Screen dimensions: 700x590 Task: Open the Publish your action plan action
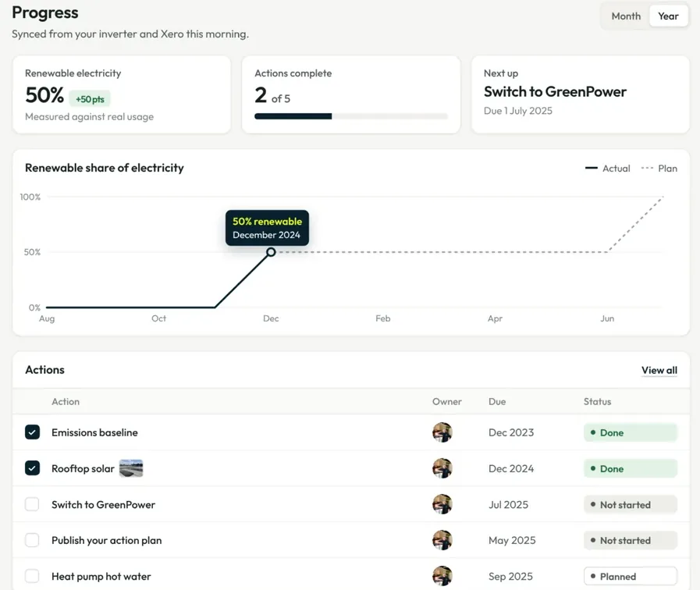[107, 541]
